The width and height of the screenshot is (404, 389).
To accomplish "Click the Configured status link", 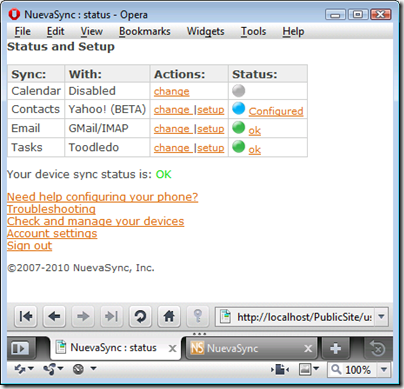I will pos(276,111).
